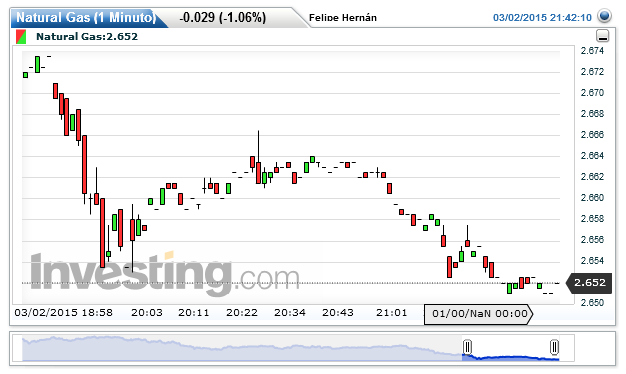
Task: Click the 20:03 time axis label
Action: (147, 313)
